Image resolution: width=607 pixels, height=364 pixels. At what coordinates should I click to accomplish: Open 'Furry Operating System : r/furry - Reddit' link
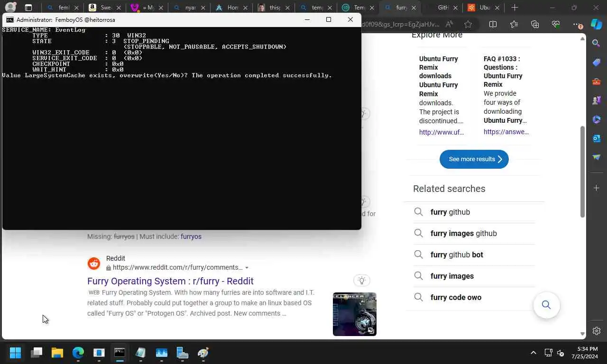(x=170, y=281)
